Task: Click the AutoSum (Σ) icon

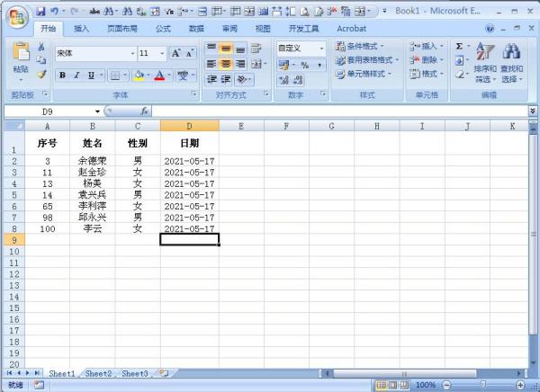Action: tap(459, 46)
